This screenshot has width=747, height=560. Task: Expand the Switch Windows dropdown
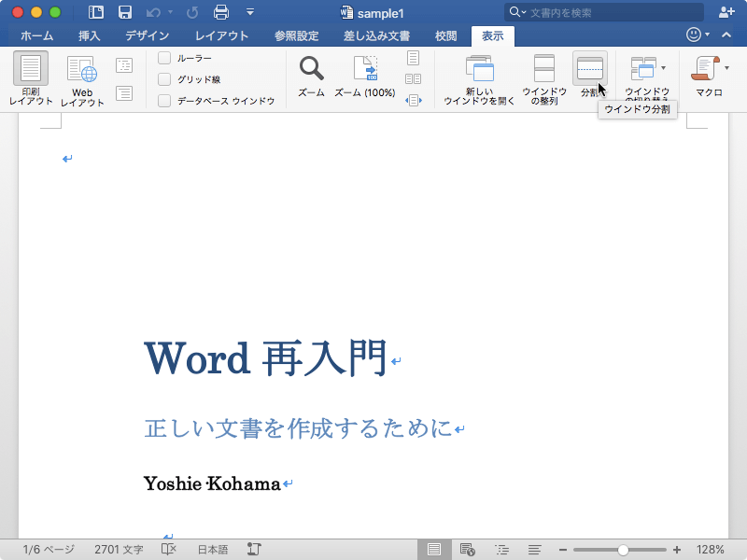pos(663,67)
